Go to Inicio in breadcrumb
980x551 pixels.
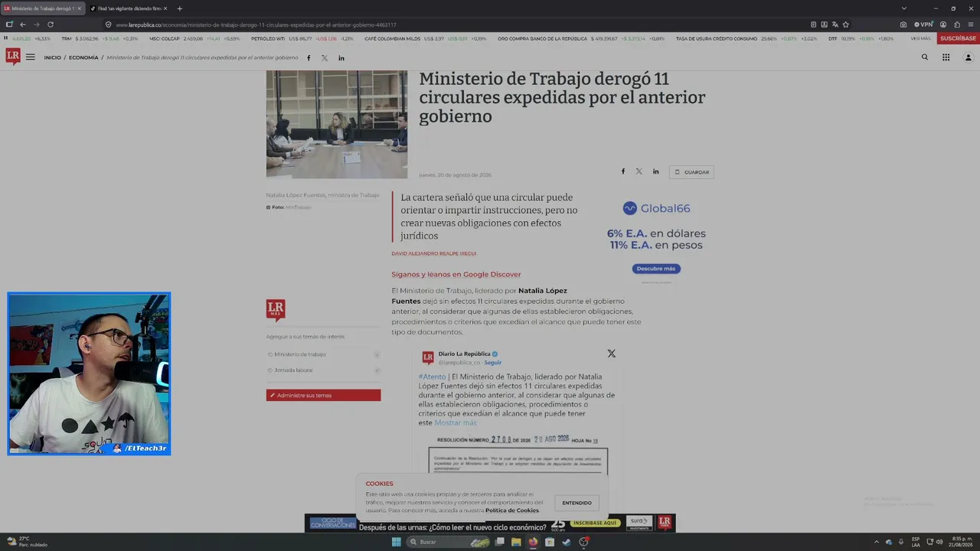point(52,57)
